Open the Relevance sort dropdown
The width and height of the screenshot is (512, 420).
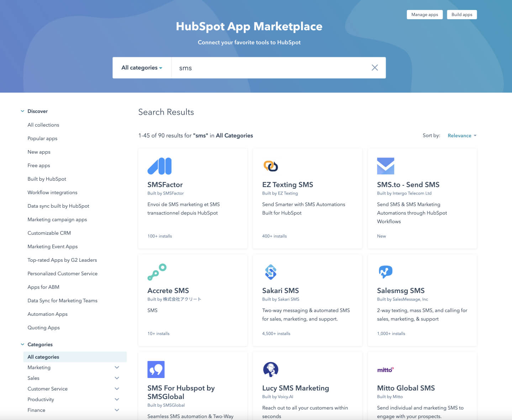pyautogui.click(x=462, y=135)
